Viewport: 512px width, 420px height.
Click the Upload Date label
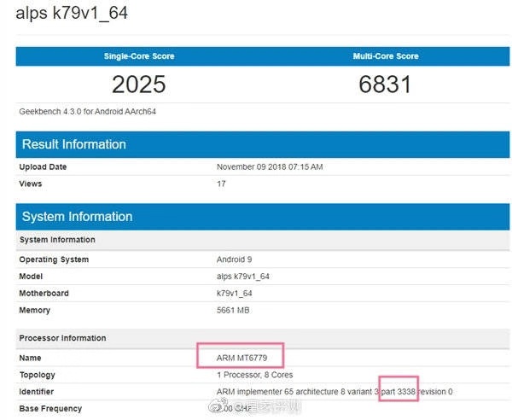(x=43, y=166)
